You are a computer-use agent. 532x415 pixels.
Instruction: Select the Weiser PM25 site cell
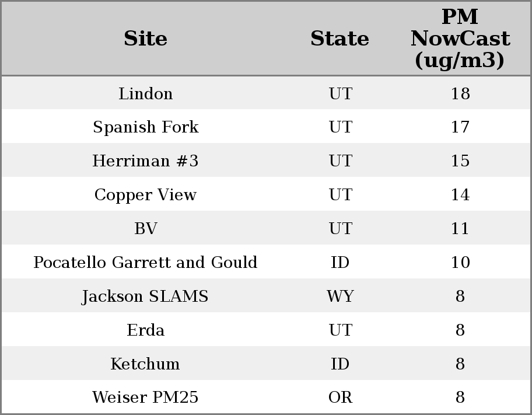145,397
